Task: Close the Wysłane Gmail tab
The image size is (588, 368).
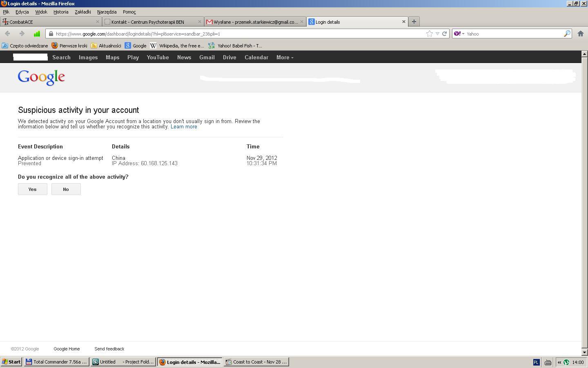Action: pos(302,22)
